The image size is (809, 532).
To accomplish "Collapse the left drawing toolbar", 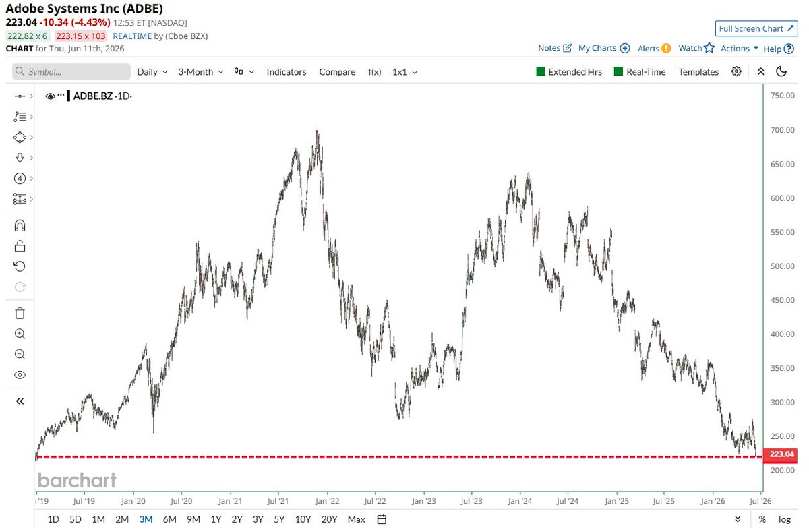I will coord(20,401).
